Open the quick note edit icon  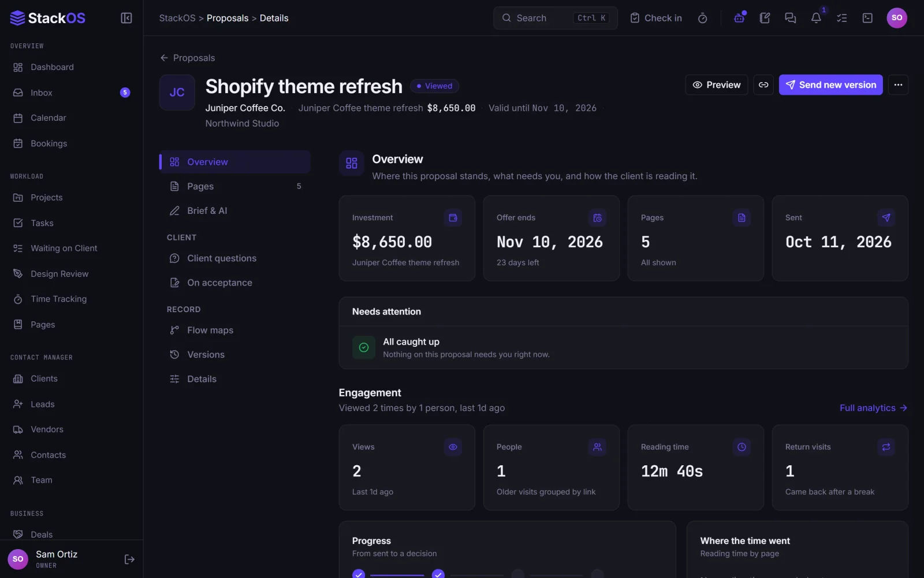point(765,18)
